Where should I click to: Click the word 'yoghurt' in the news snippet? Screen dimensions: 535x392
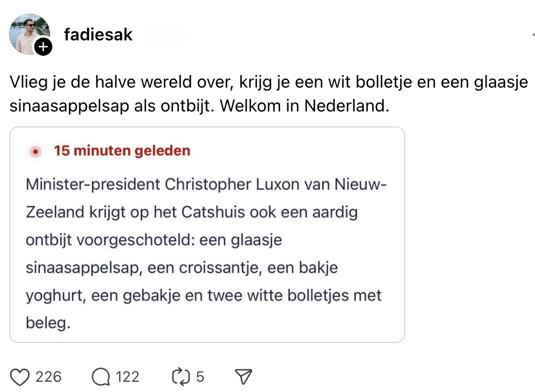[54, 296]
